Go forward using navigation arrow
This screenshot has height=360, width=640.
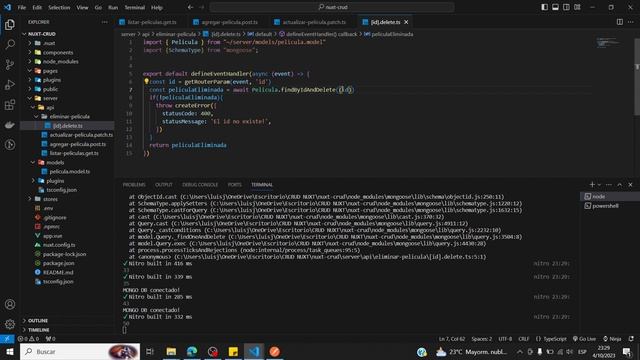coord(202,7)
